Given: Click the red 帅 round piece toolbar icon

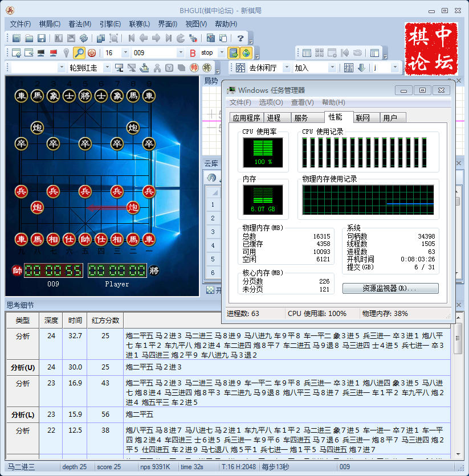Looking at the screenshot, I should coord(194,67).
